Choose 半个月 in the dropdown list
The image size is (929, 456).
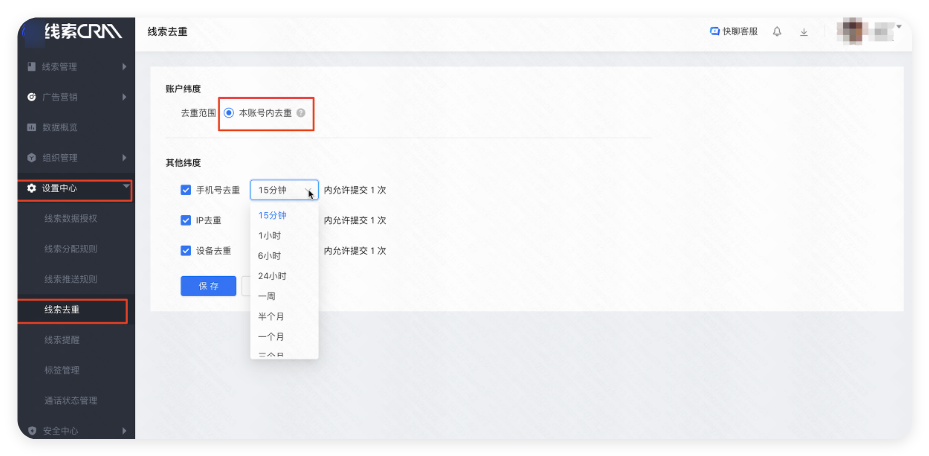point(284,316)
